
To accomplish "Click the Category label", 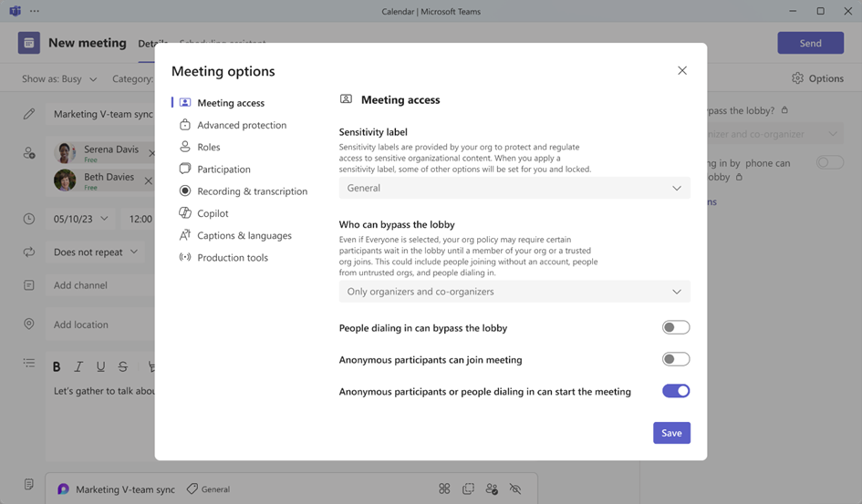I will (132, 79).
